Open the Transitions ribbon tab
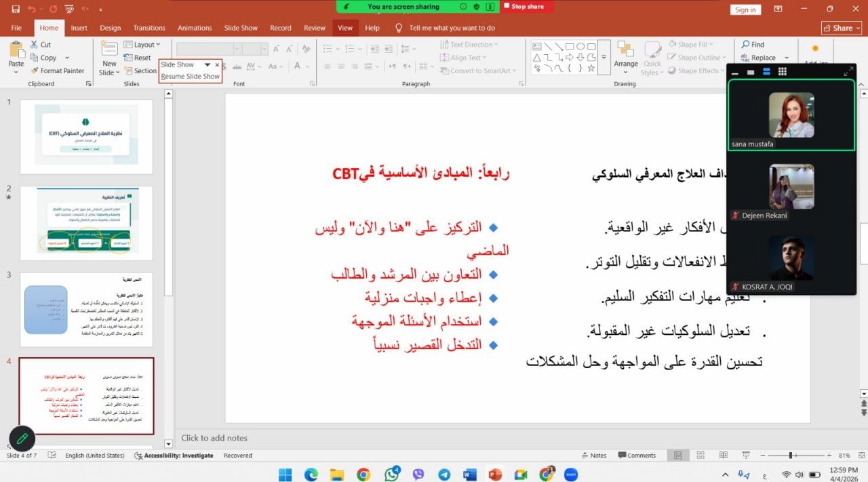 pos(149,28)
